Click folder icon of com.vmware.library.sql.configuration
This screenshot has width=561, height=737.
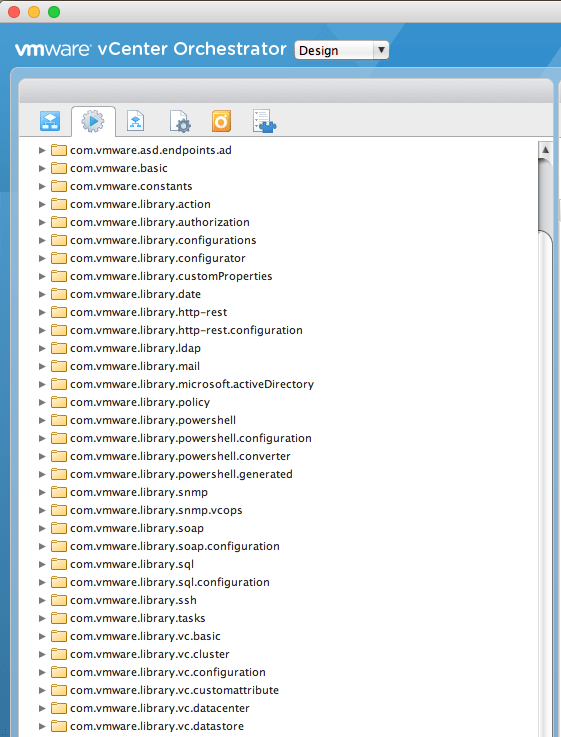(x=59, y=582)
